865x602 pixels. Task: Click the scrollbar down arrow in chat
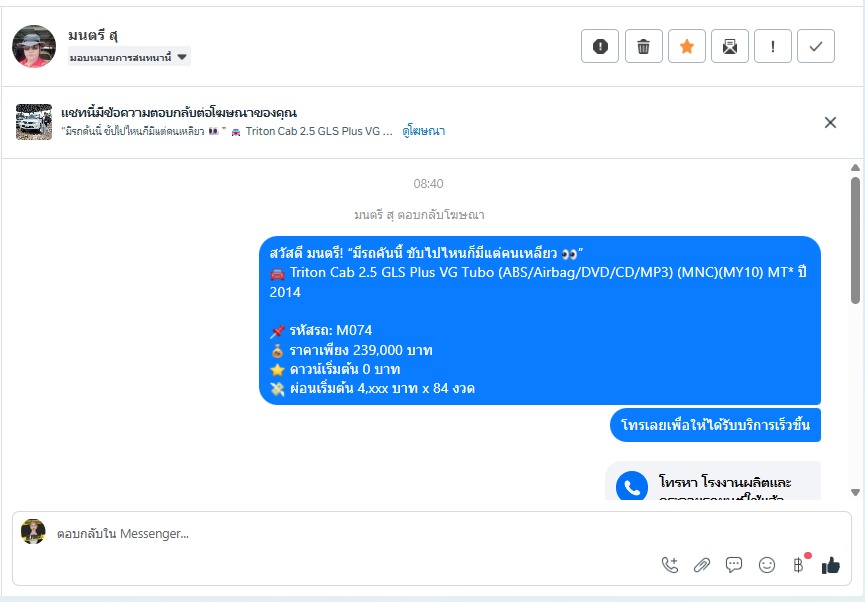coord(855,492)
